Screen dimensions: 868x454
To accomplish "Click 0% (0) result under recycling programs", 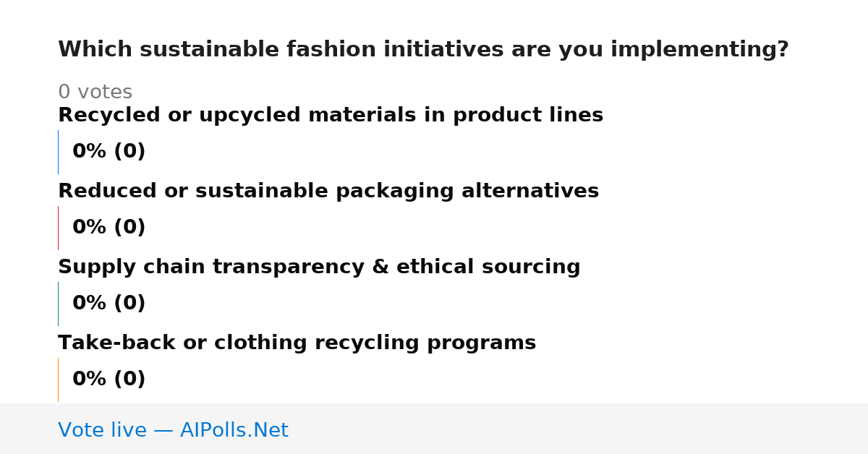I will point(109,380).
